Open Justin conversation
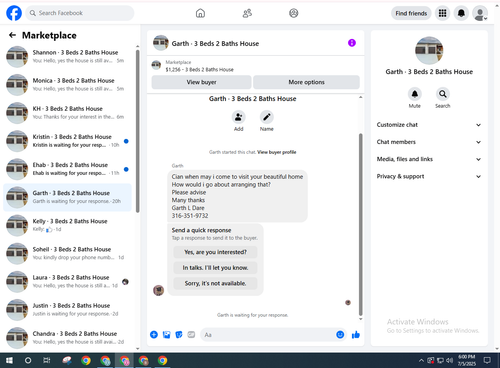The width and height of the screenshot is (500, 368). [68, 310]
